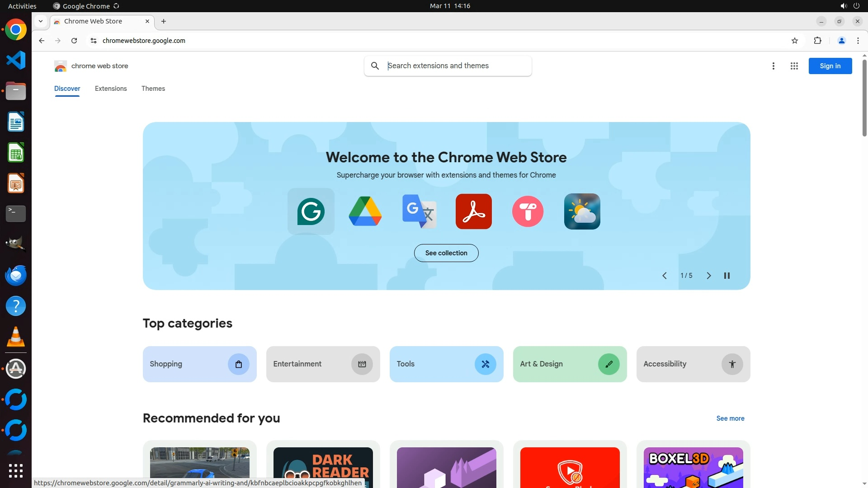Open the Google Translate extension icon
The image size is (868, 488).
tap(419, 211)
